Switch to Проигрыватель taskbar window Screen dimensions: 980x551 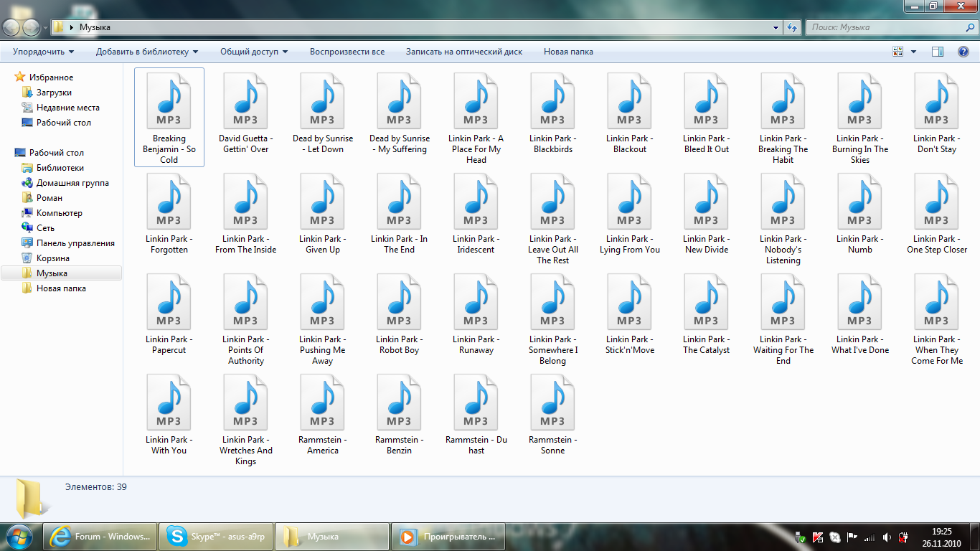(448, 536)
